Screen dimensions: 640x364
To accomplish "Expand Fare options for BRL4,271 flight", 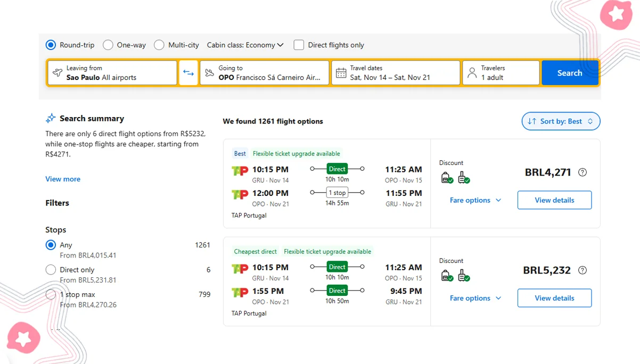I will 475,200.
